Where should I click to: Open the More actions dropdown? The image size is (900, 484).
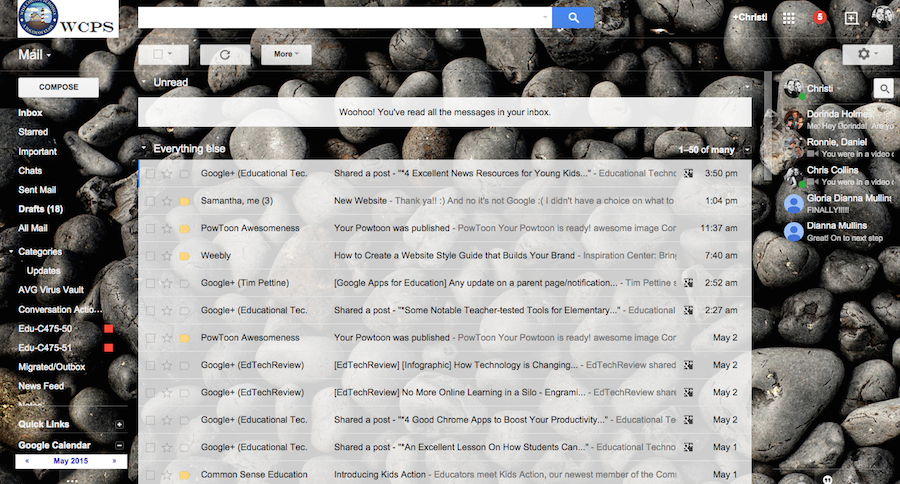pos(286,55)
